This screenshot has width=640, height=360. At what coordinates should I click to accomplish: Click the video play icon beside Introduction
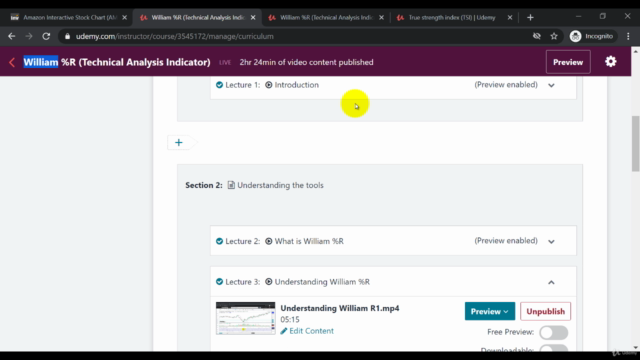(269, 85)
